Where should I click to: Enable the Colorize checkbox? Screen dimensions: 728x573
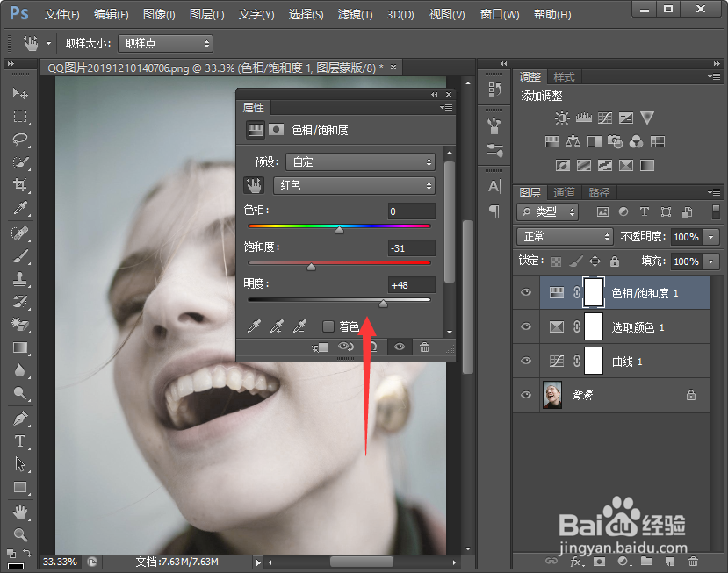(328, 326)
